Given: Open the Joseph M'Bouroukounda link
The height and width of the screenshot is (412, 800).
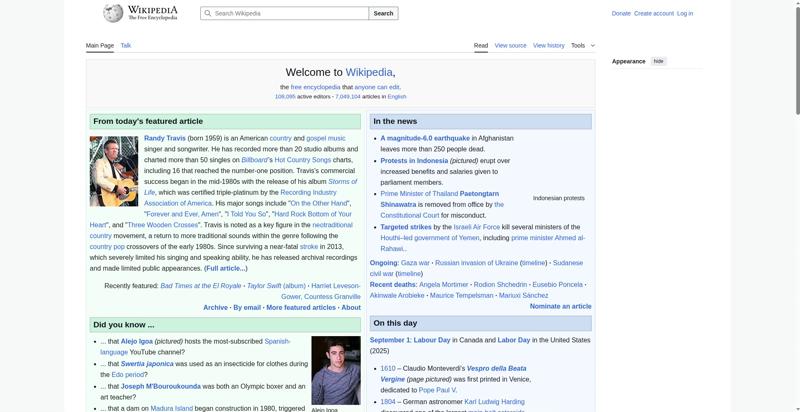Looking at the screenshot, I should 161,387.
